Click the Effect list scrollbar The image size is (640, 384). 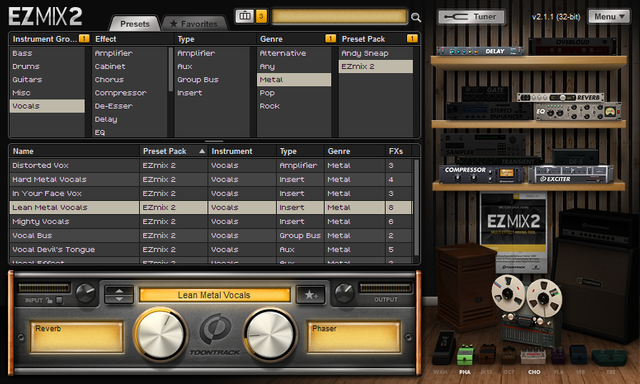click(x=171, y=69)
